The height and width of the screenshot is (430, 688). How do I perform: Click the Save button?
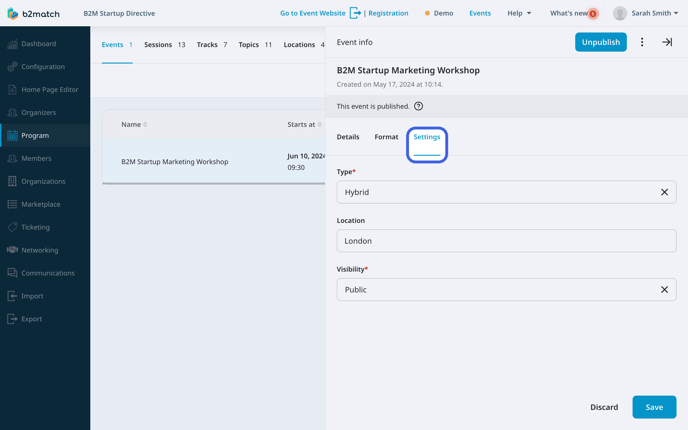[x=654, y=407]
